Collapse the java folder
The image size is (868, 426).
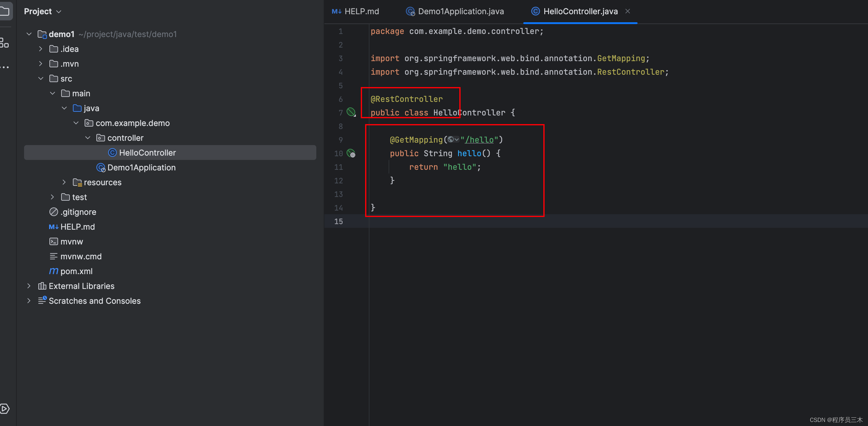coord(64,108)
